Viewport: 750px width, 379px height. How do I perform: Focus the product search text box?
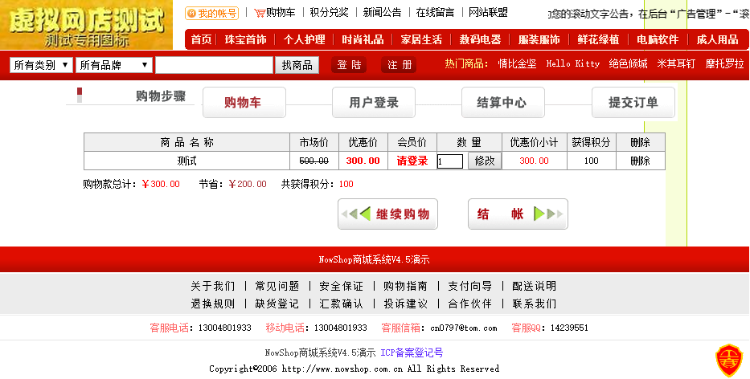coord(214,65)
